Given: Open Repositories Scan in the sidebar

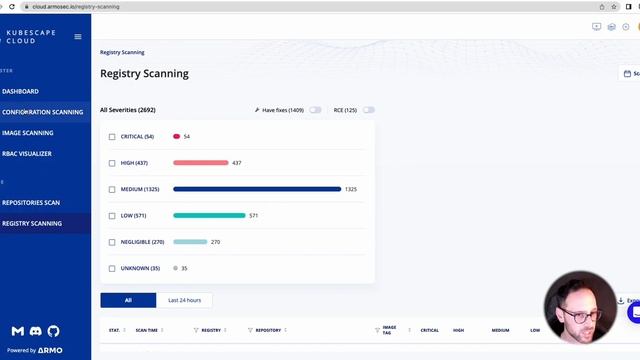Looking at the screenshot, I should (31, 203).
